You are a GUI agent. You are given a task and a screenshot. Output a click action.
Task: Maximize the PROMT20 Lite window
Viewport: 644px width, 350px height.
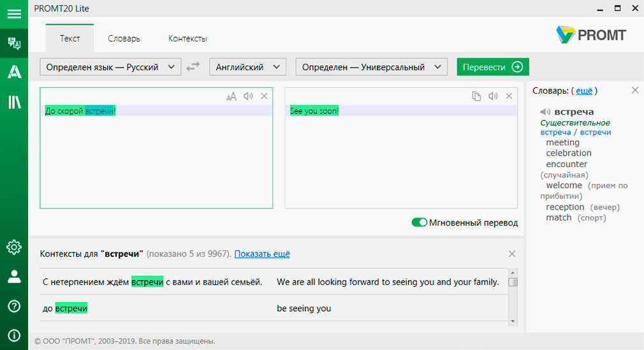(x=617, y=8)
